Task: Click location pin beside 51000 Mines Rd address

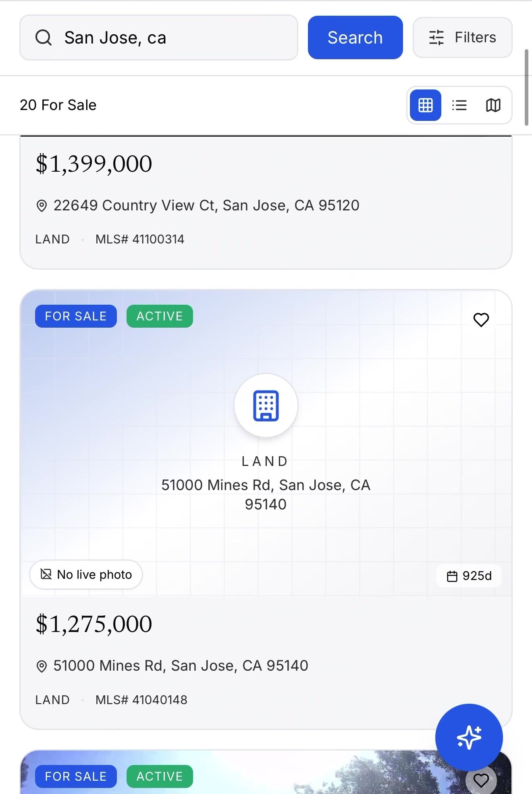Action: 42,666
